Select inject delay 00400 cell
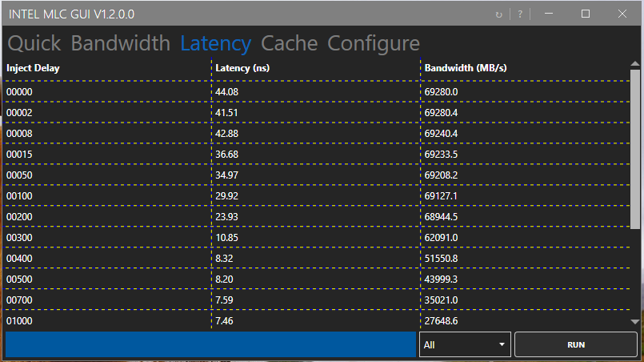Screen dimensions: 644x362 pyautogui.click(x=19, y=259)
